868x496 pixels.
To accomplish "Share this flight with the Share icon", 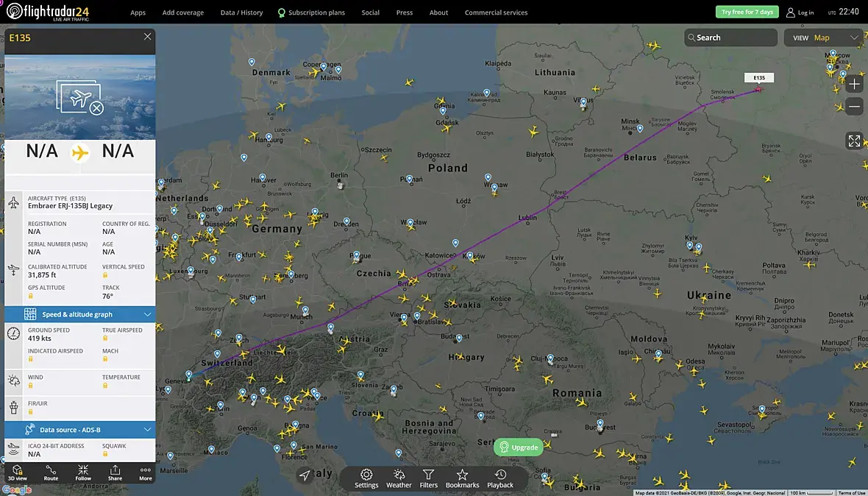I will point(115,473).
